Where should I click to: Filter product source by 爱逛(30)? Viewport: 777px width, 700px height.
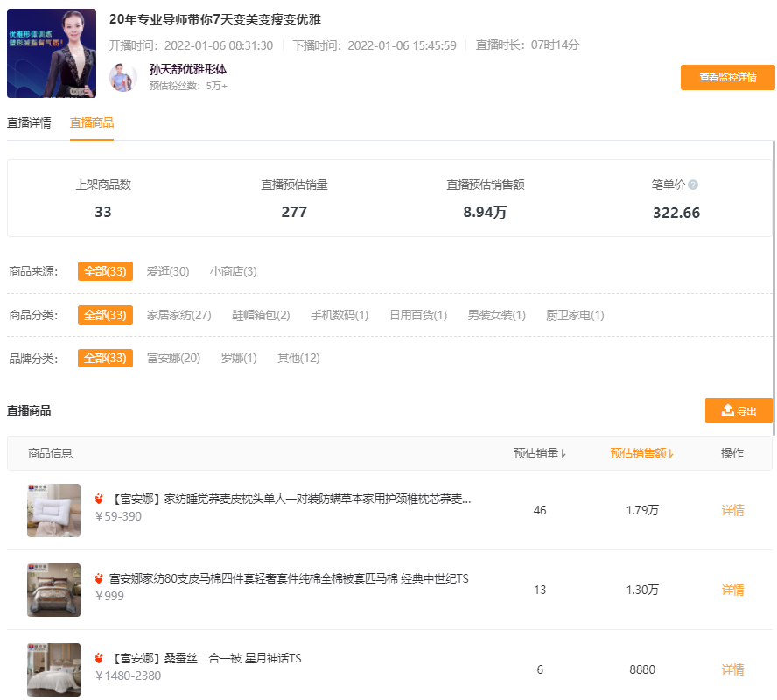[x=168, y=271]
